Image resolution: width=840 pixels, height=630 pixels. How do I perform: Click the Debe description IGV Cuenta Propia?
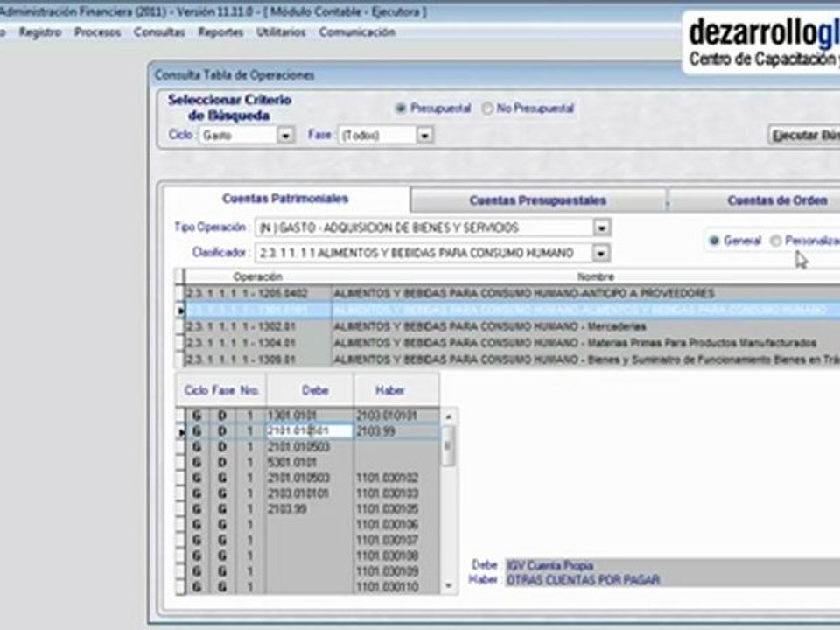tap(672, 565)
